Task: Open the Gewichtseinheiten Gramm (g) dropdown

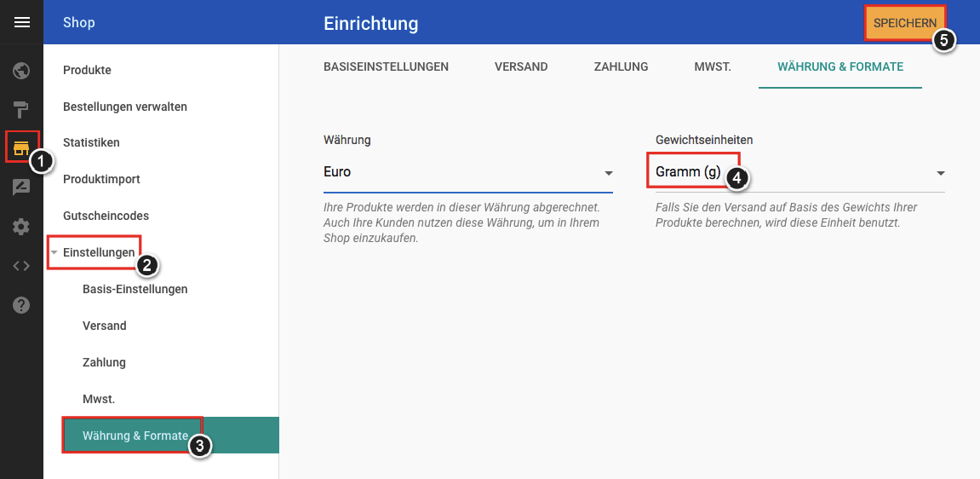Action: click(x=800, y=172)
